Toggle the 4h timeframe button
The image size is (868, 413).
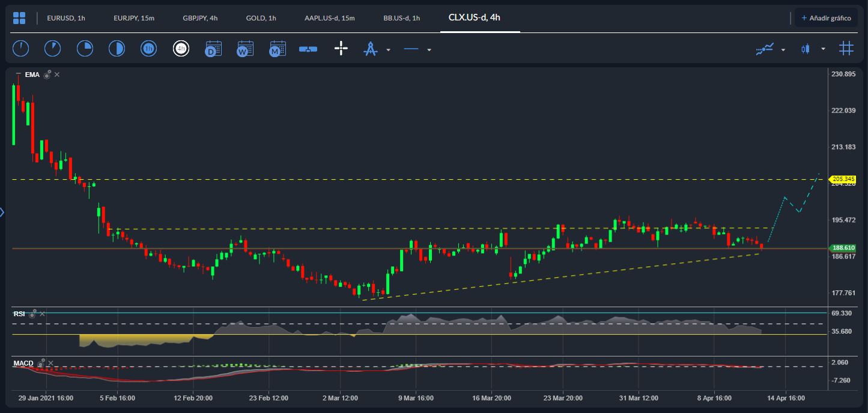tap(181, 49)
